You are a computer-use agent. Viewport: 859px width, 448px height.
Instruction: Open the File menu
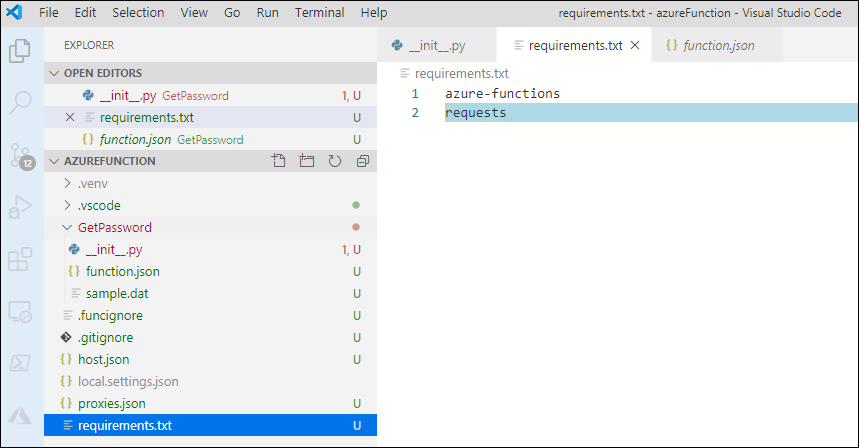(x=49, y=13)
